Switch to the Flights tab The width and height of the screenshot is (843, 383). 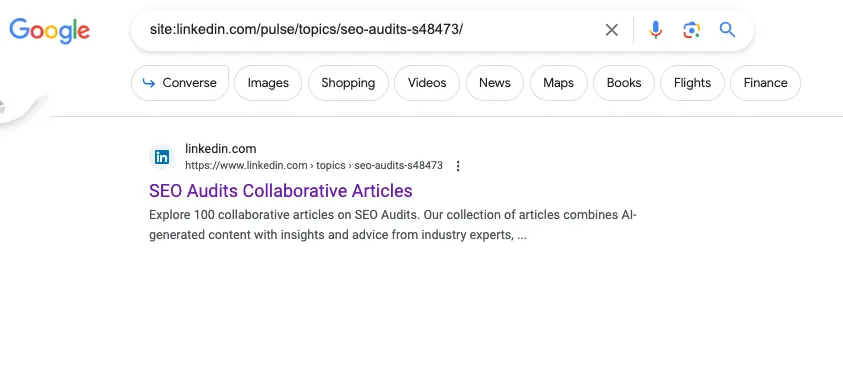pyautogui.click(x=692, y=83)
